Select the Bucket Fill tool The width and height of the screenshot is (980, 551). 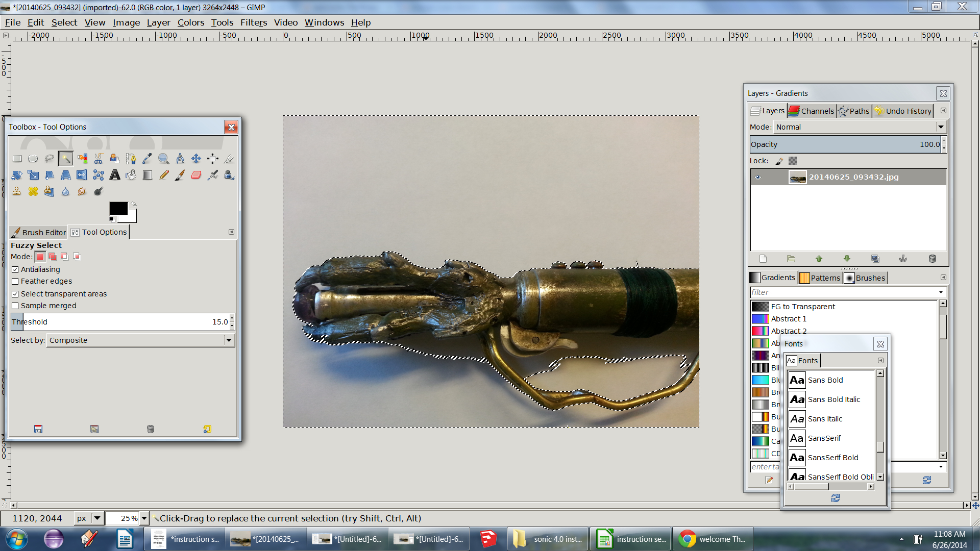point(131,175)
